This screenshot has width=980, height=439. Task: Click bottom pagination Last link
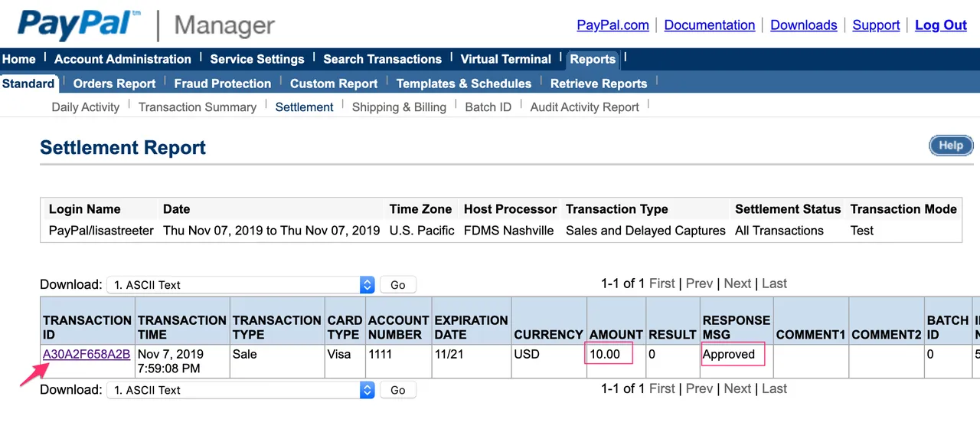click(774, 388)
